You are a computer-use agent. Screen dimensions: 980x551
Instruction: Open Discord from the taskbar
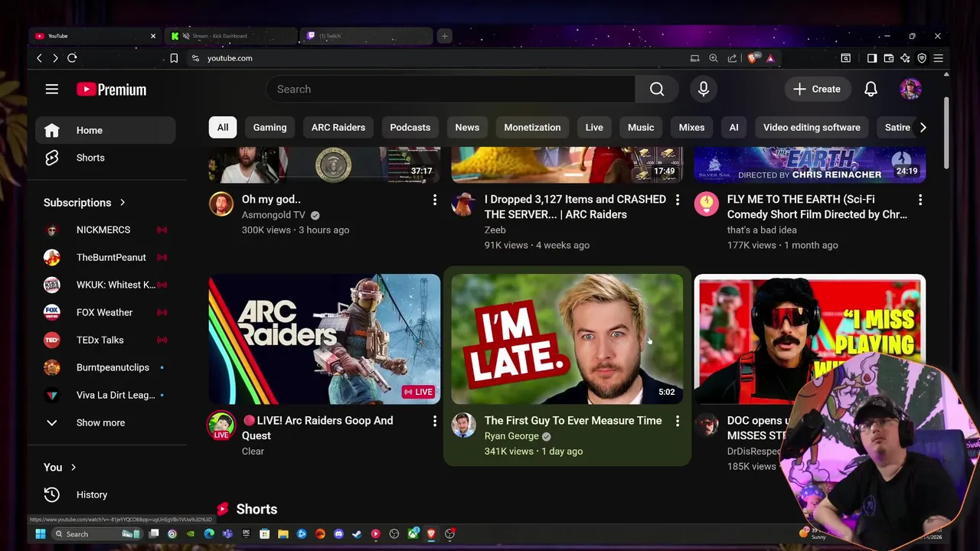[x=338, y=534]
